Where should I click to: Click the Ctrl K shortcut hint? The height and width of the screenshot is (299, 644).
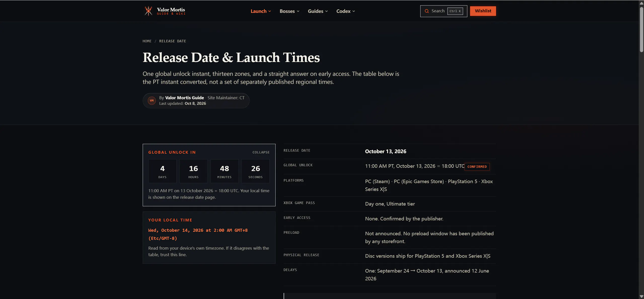455,11
